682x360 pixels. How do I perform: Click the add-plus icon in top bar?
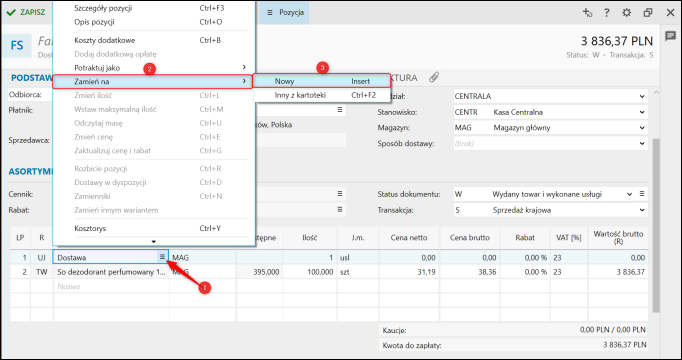(x=587, y=13)
